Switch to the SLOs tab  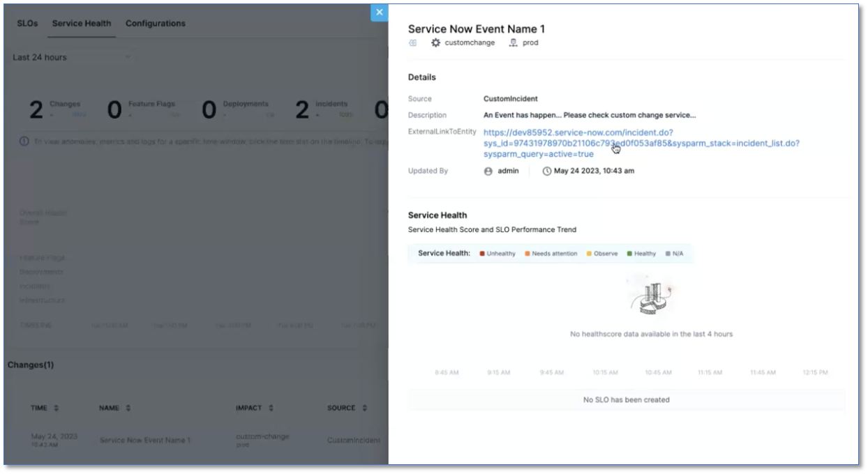coord(27,23)
